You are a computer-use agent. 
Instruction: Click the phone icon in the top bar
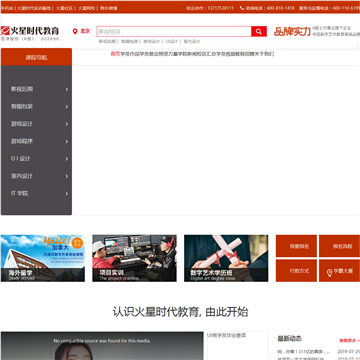(x=242, y=8)
